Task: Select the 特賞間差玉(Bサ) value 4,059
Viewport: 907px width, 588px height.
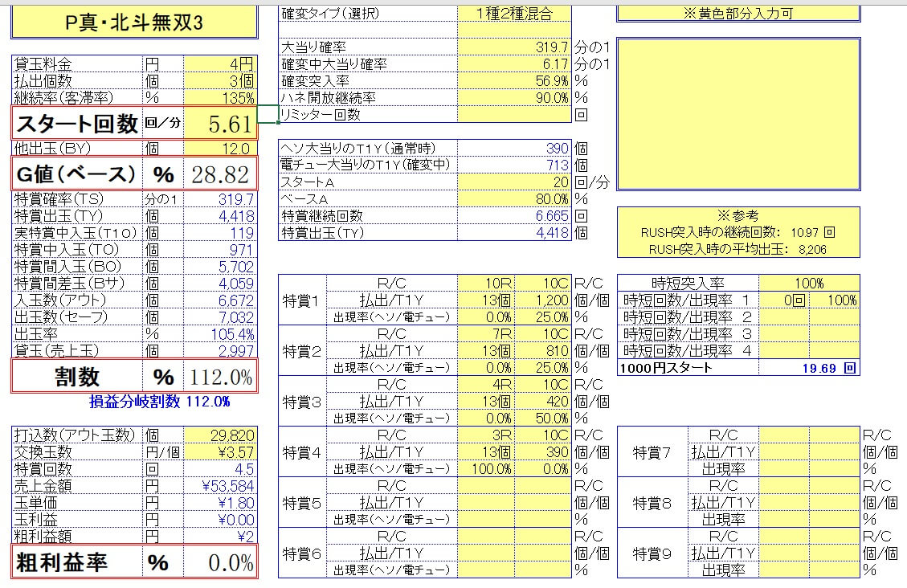Action: pos(220,284)
